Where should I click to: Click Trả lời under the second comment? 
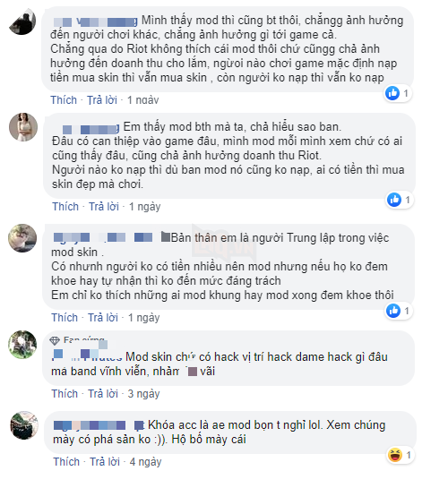click(104, 207)
